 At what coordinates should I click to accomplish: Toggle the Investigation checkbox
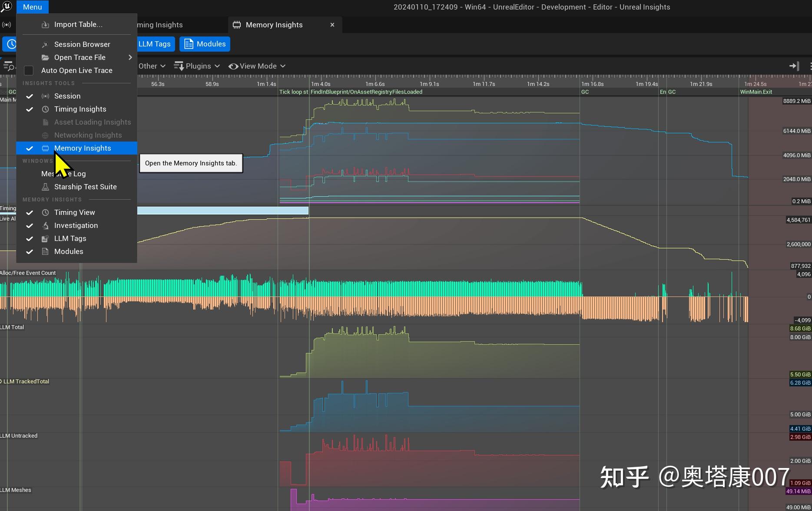[x=30, y=225]
